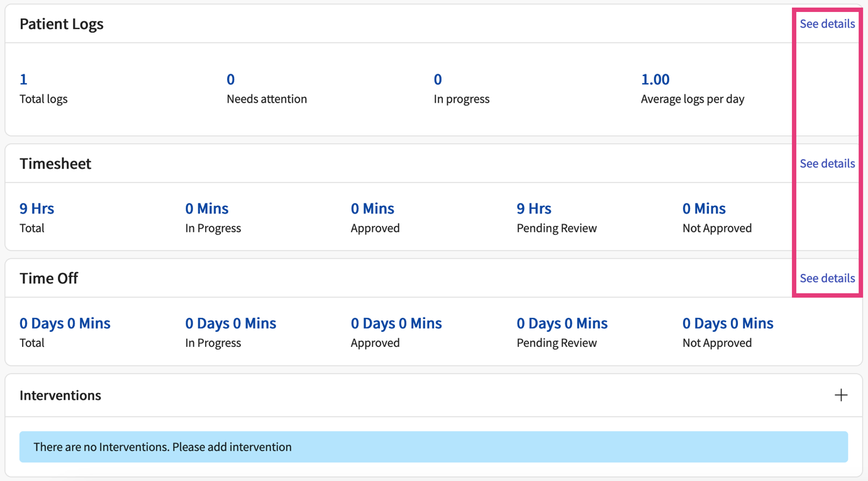Select the Pending Review value in Time Off
The image size is (868, 481).
tap(562, 323)
